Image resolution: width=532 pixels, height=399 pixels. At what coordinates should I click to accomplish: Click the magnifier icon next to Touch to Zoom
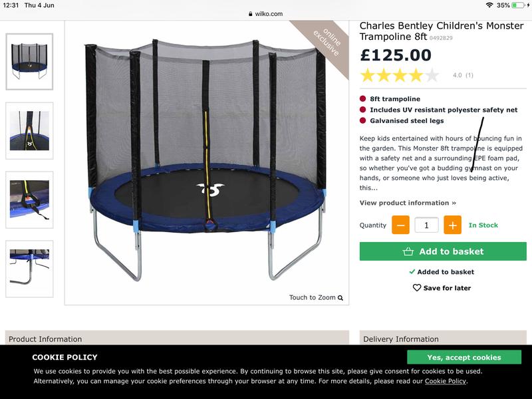point(340,298)
